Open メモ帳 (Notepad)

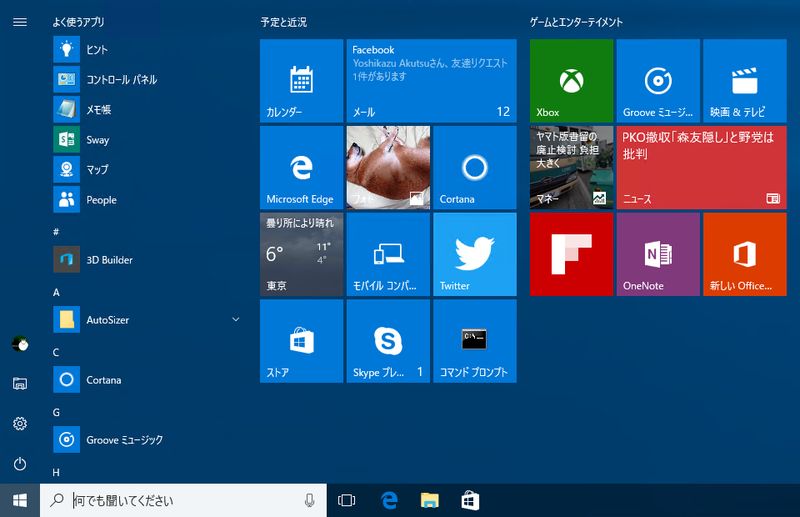tap(148, 109)
